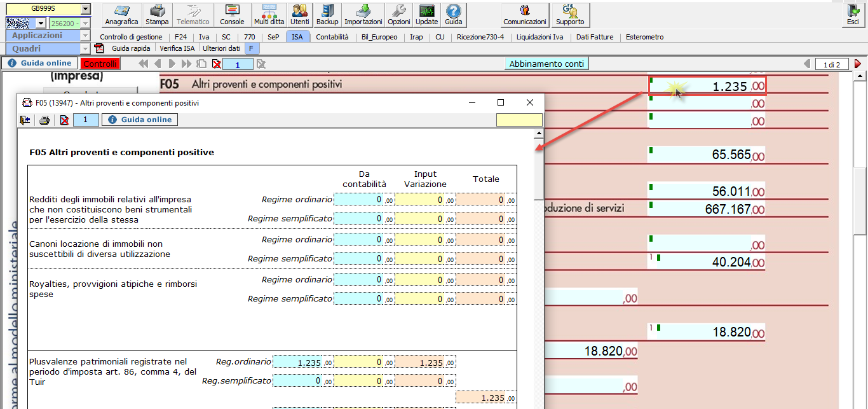Select the Verifica ISA tab
The height and width of the screenshot is (409, 868).
[x=177, y=48]
